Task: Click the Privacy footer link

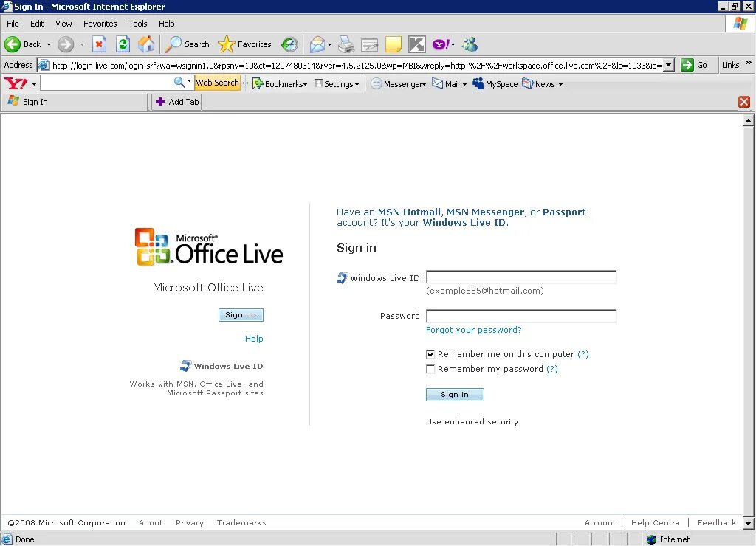Action: (x=190, y=523)
